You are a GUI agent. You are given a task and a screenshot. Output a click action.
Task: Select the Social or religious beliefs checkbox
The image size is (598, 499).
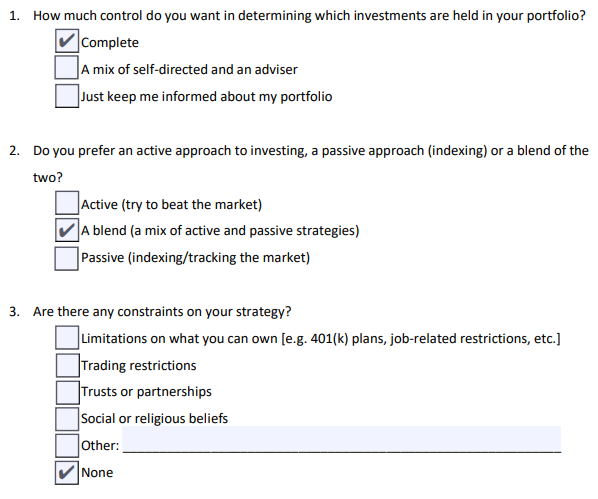pyautogui.click(x=67, y=419)
